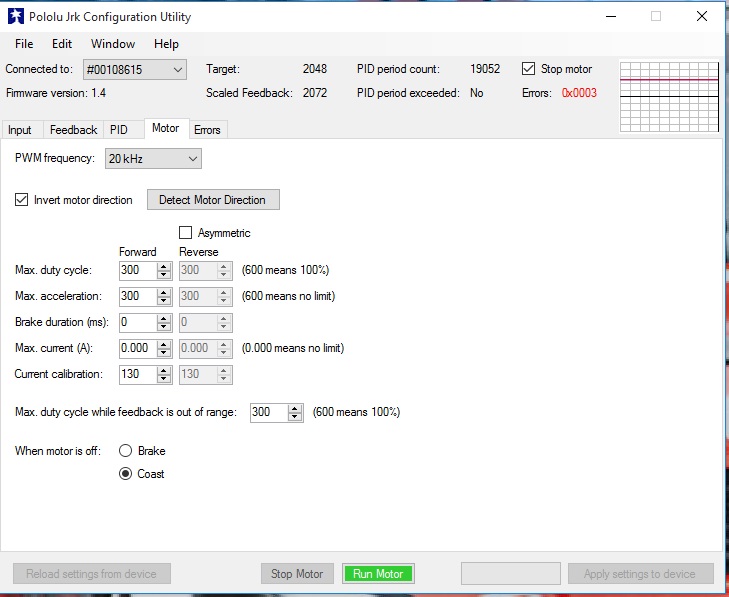Click the forward Brake duration field

(138, 322)
